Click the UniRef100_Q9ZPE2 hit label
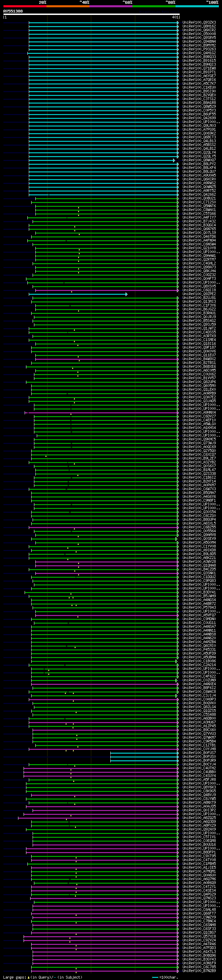Screen dimensions: 222x980 pyautogui.click(x=199, y=294)
